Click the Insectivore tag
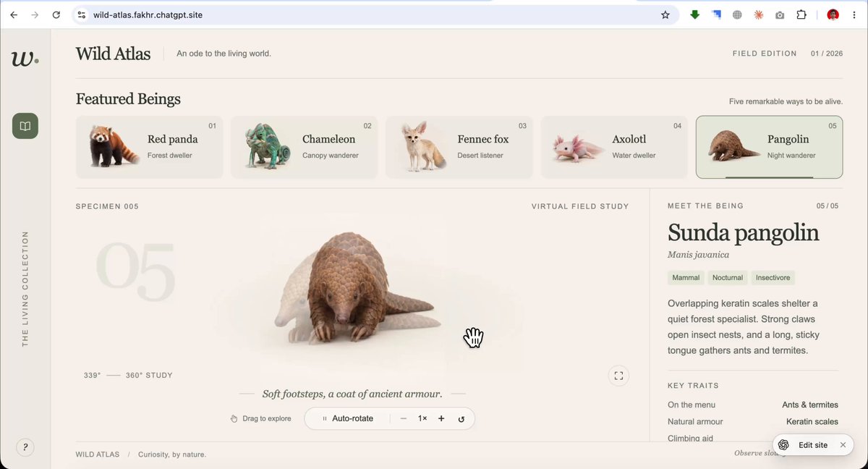The image size is (868, 469). point(773,277)
